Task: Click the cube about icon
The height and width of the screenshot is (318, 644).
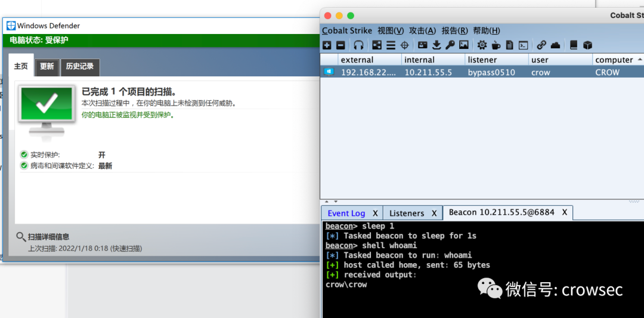Action: pos(588,45)
